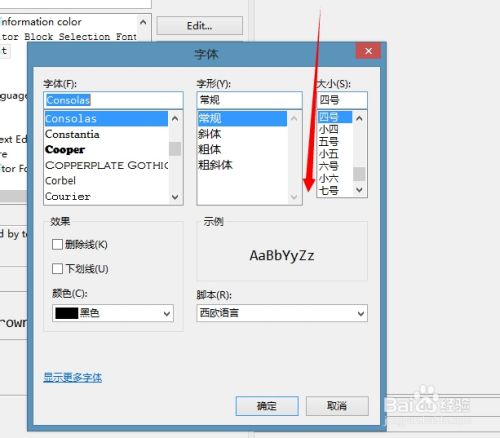
Task: Select 粗斜体 bold italic style
Action: pyautogui.click(x=215, y=165)
